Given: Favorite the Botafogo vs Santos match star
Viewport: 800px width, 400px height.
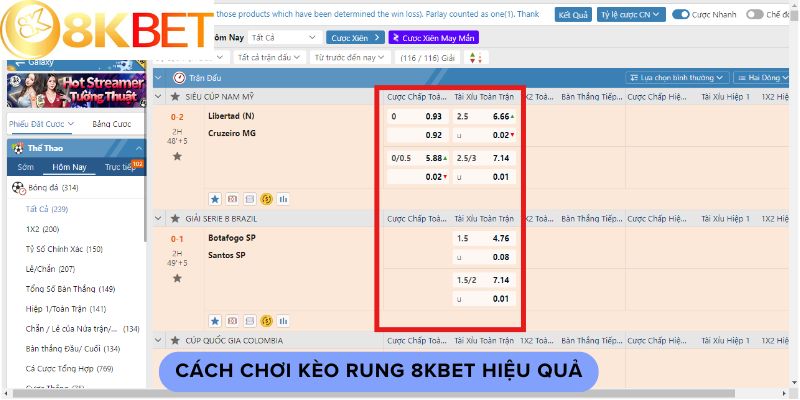Looking at the screenshot, I should coord(177,278).
